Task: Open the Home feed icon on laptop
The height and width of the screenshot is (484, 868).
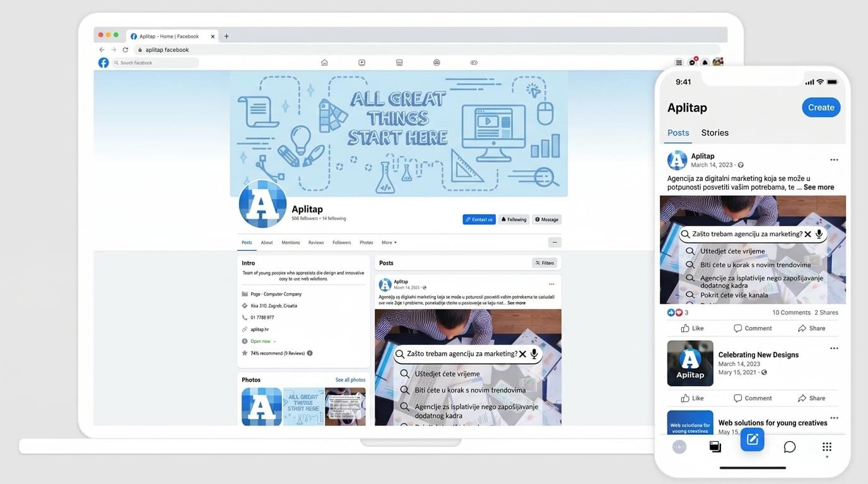Action: 324,62
